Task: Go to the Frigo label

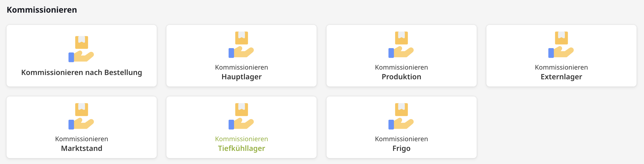Action: (401, 148)
